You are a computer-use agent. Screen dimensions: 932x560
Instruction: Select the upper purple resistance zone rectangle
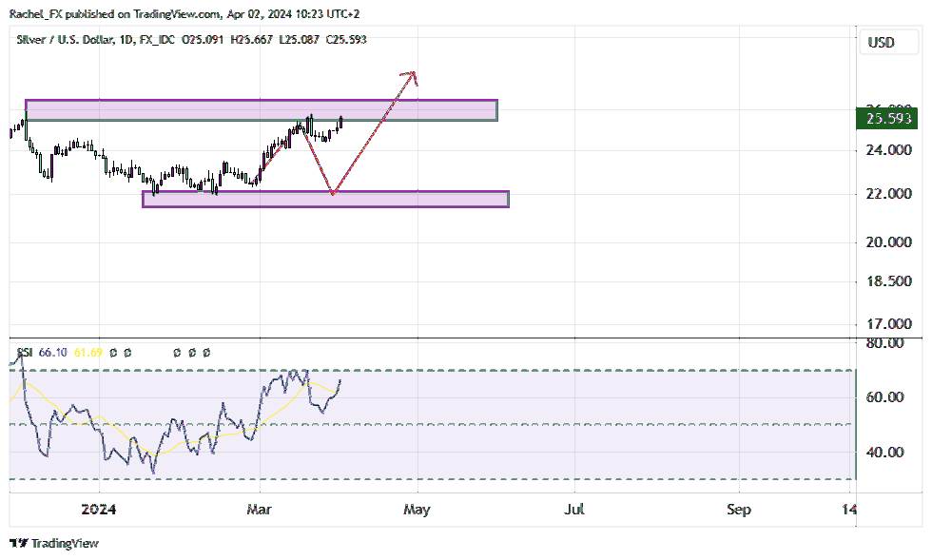[261, 110]
